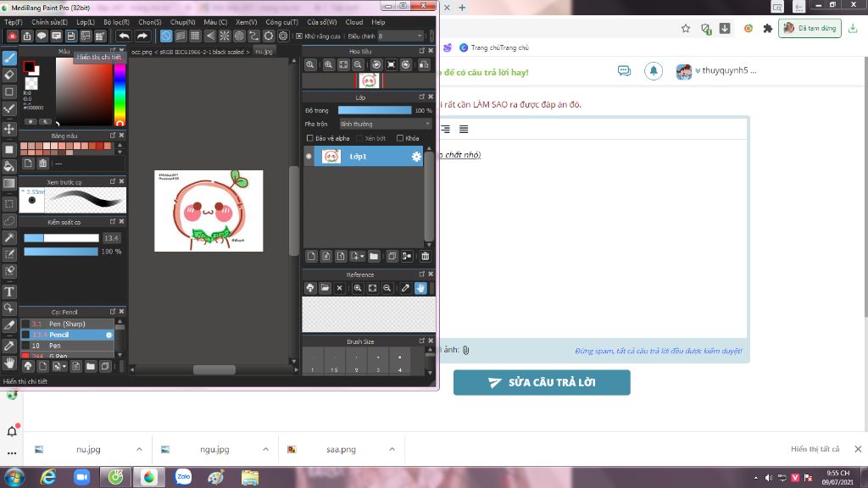Enable the circle snap icon
The width and height of the screenshot is (868, 488).
(x=239, y=36)
